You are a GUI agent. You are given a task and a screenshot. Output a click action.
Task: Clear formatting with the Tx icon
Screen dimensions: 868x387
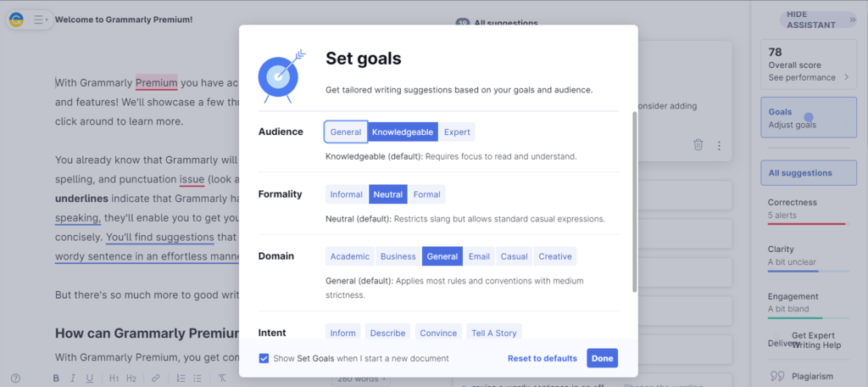tap(222, 379)
